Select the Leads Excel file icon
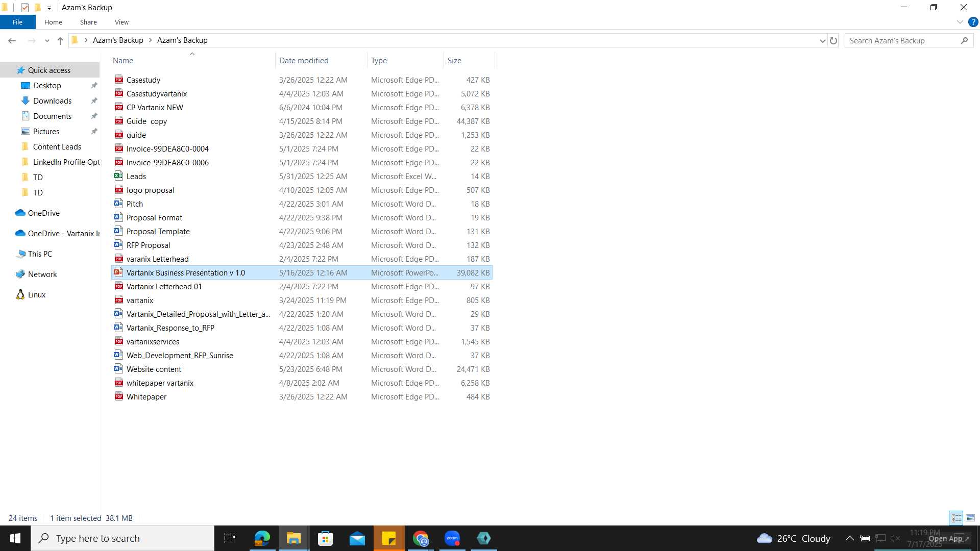The height and width of the screenshot is (551, 980). 118,176
